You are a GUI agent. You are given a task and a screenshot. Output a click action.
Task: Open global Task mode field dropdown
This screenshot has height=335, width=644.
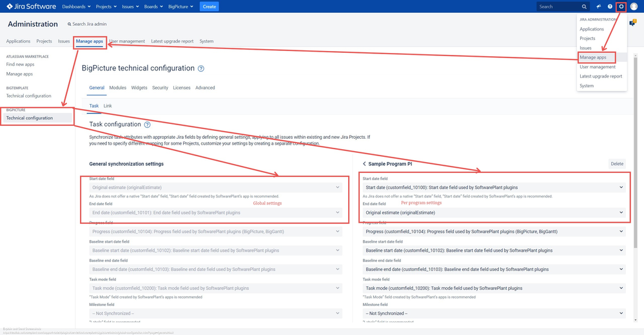[215, 288]
